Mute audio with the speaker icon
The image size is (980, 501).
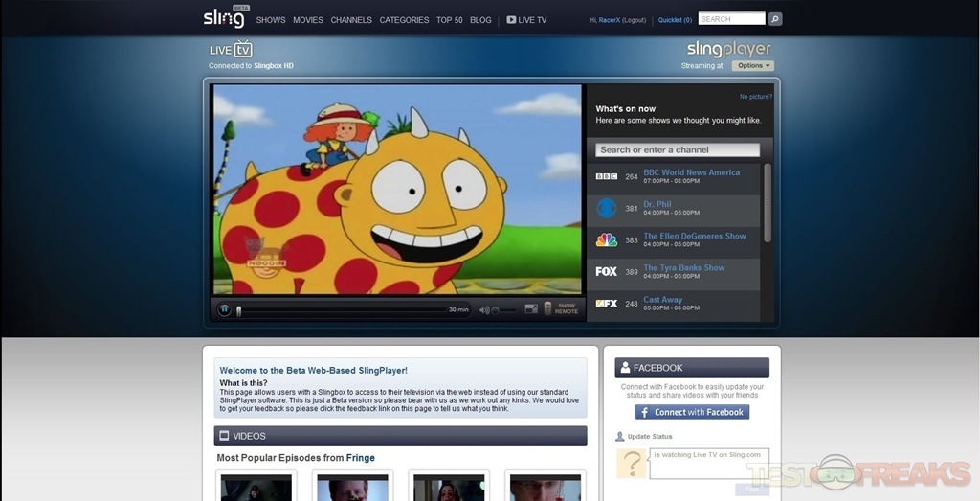pos(484,309)
